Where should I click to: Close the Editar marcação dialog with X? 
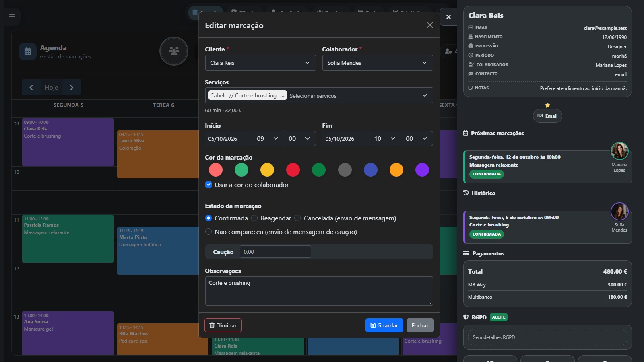pyautogui.click(x=429, y=25)
